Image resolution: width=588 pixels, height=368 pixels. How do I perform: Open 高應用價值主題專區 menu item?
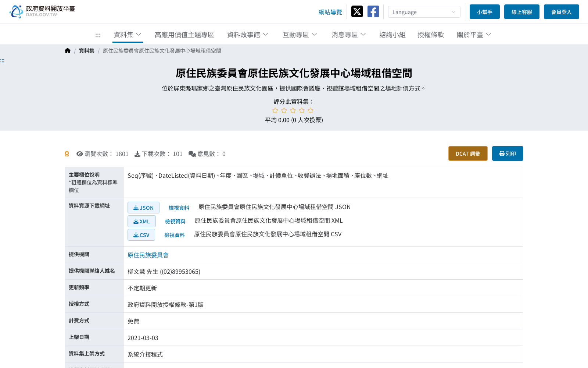tap(184, 35)
